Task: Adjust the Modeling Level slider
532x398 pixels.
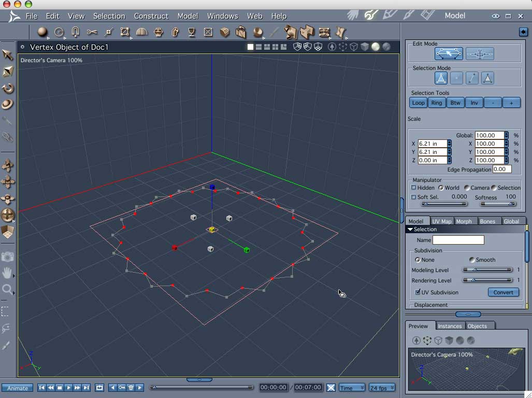Action: [487, 270]
